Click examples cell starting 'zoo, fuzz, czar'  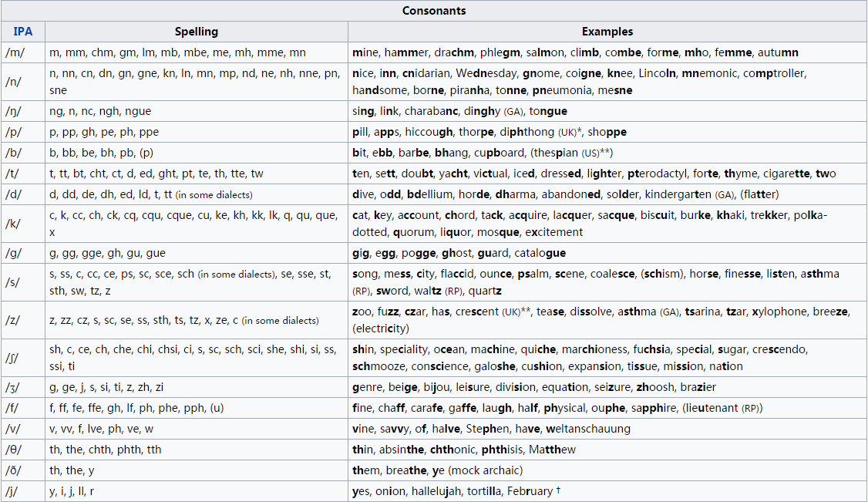(607, 320)
